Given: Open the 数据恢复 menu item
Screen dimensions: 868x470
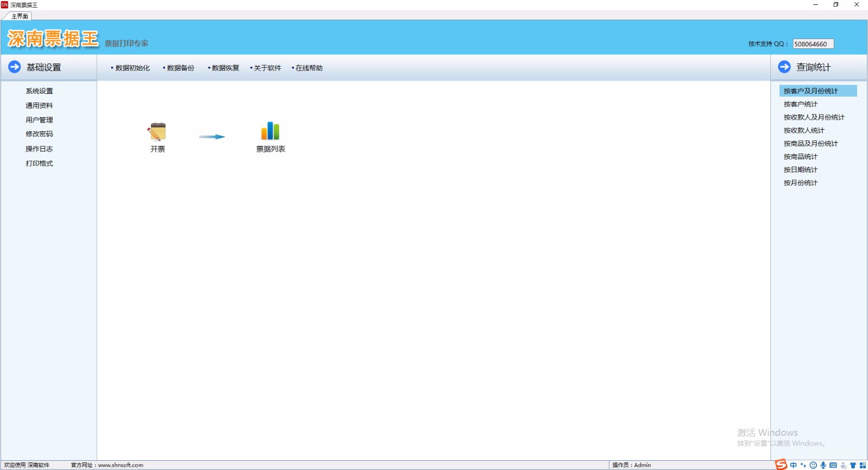Looking at the screenshot, I should pyautogui.click(x=225, y=68).
